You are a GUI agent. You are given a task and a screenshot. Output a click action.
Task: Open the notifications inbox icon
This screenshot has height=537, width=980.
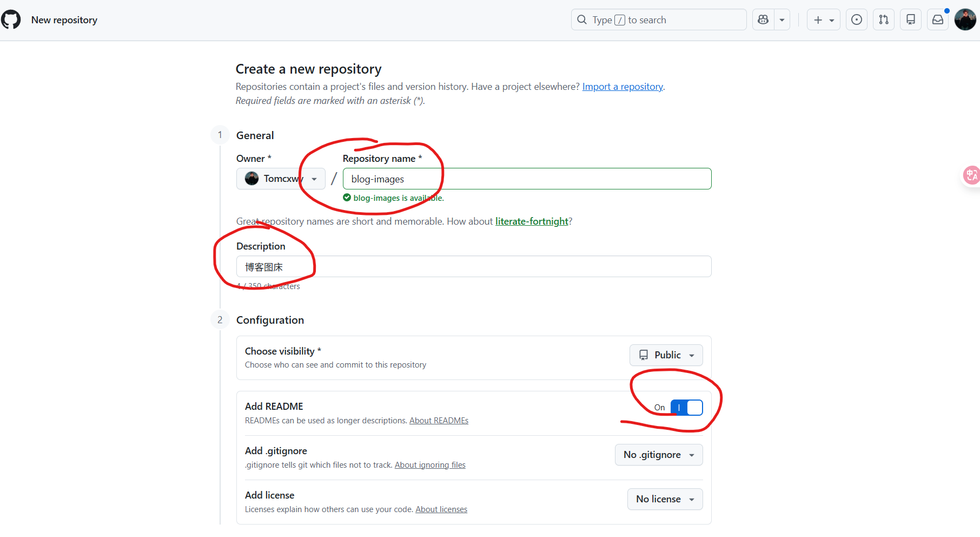point(938,20)
